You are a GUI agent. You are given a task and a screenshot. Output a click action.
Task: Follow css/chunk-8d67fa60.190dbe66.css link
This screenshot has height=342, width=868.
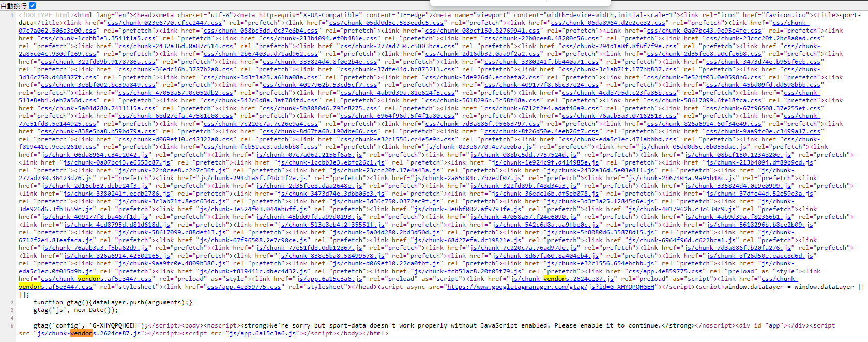[x=320, y=131]
